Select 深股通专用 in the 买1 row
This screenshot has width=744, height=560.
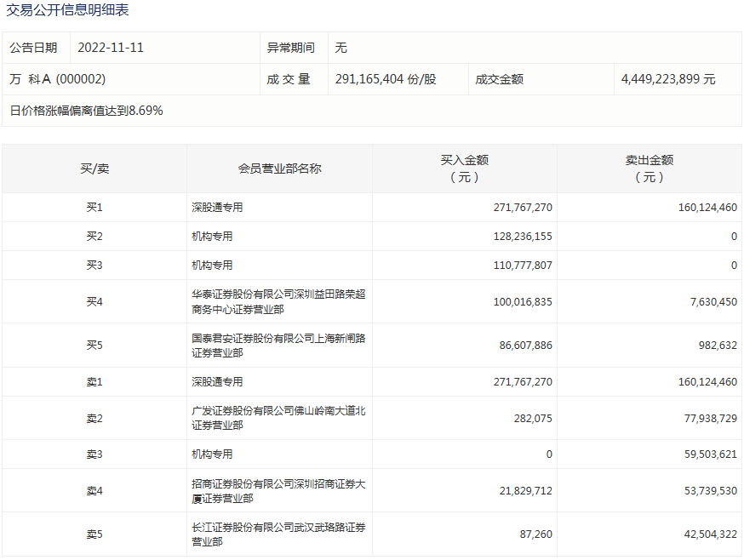point(217,208)
